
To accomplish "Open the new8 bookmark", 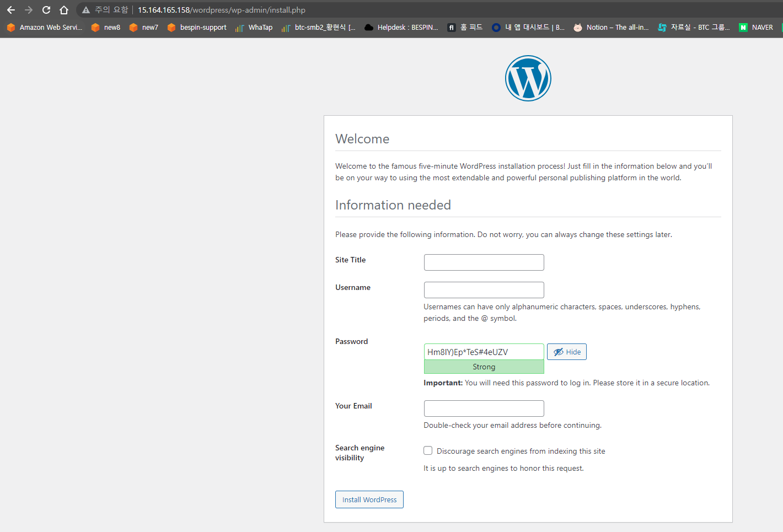I will click(x=106, y=27).
